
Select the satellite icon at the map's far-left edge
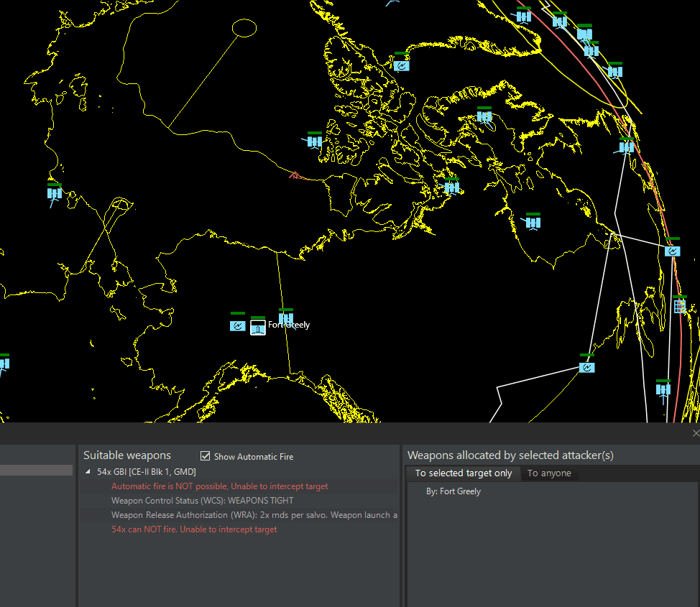coord(4,363)
